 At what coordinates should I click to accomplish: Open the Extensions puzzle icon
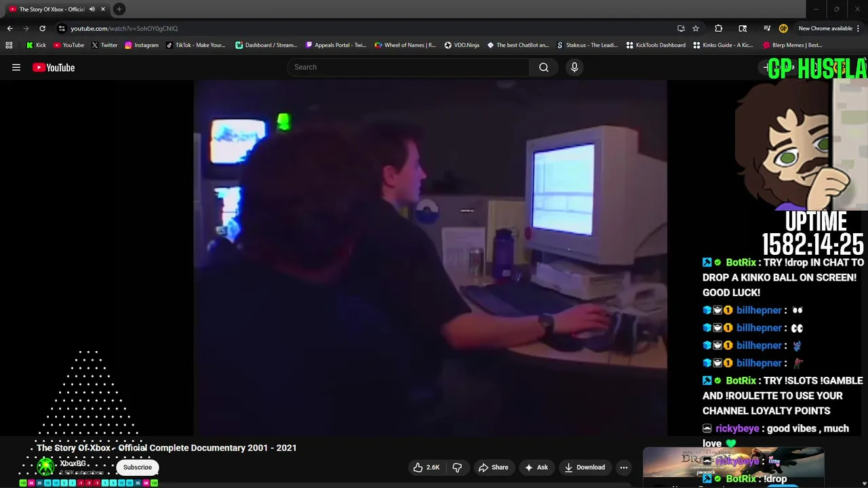tap(719, 28)
